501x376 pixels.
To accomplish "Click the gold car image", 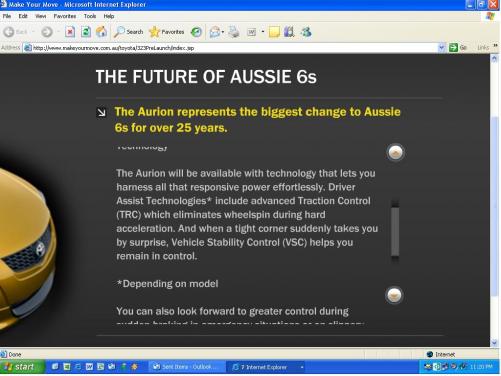I will (27, 247).
